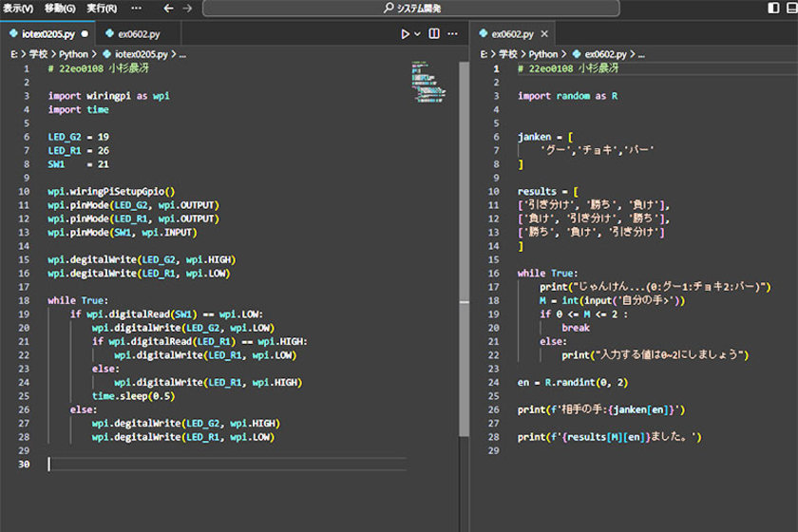Open the 移動(G) menu
Screen dimensions: 798x532
point(60,9)
